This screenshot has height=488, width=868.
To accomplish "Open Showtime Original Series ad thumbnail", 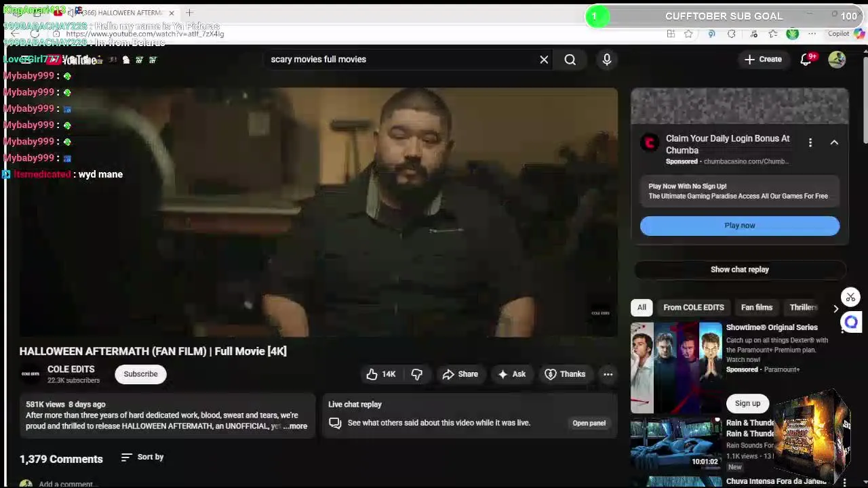I will (676, 368).
